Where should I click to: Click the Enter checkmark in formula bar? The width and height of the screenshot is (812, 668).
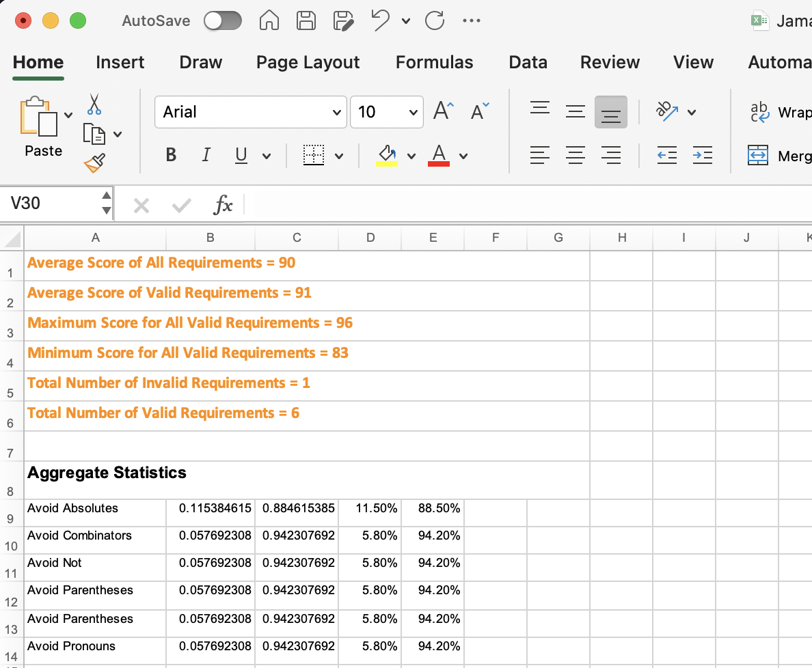tap(182, 206)
